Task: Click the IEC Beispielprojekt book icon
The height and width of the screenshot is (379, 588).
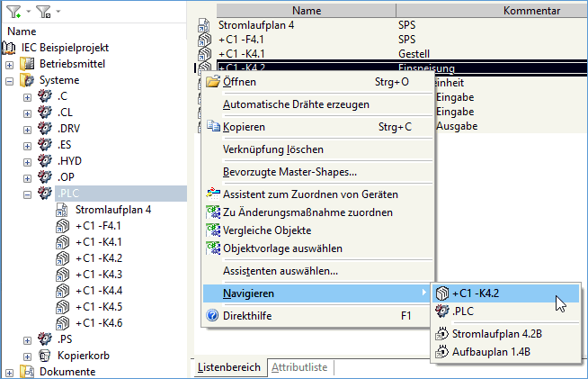Action: tap(11, 48)
